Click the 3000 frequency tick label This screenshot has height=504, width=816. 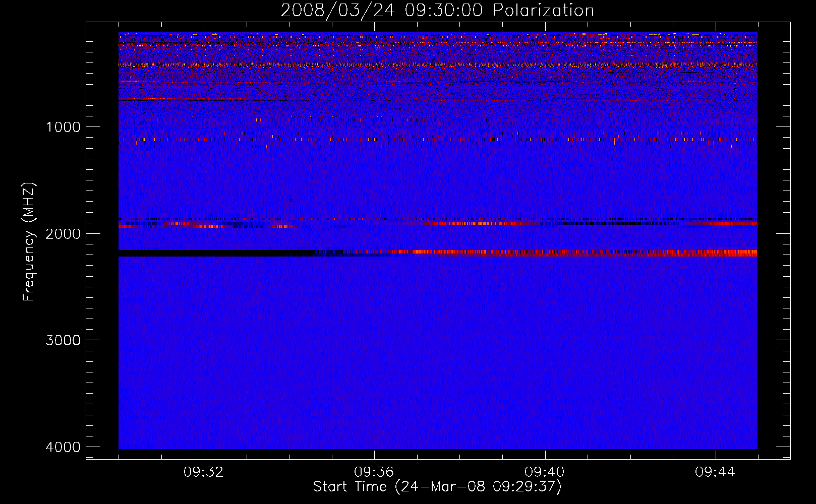click(64, 340)
